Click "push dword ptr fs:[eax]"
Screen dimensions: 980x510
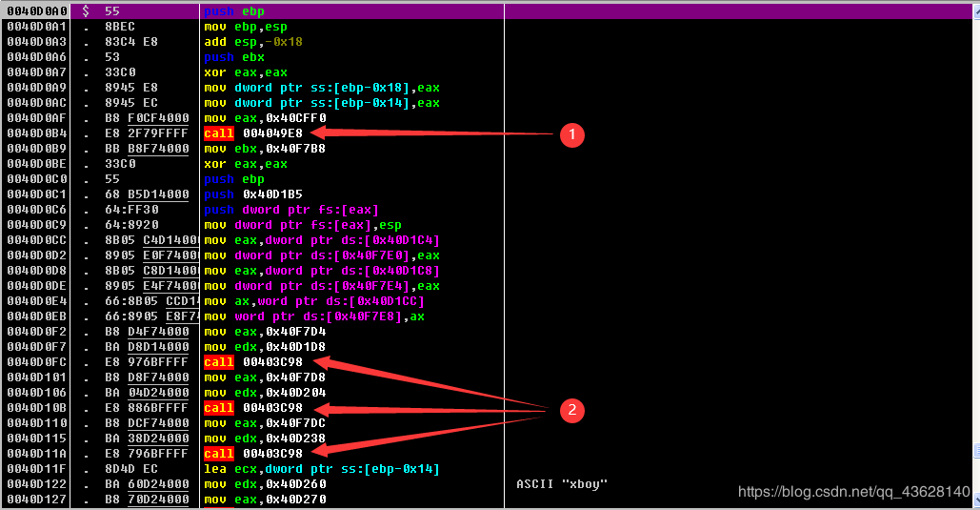click(291, 210)
